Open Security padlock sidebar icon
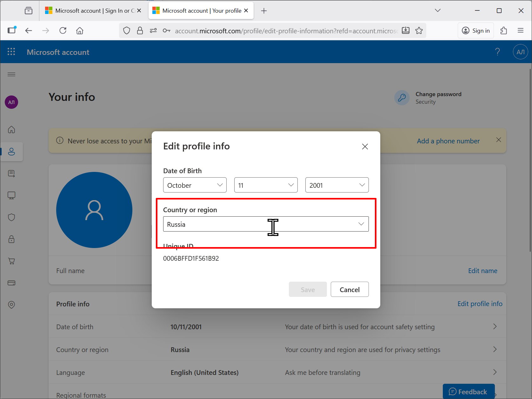 coord(11,239)
